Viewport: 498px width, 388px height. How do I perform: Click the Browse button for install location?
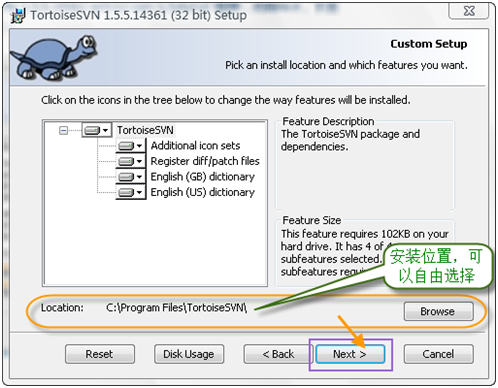point(438,311)
